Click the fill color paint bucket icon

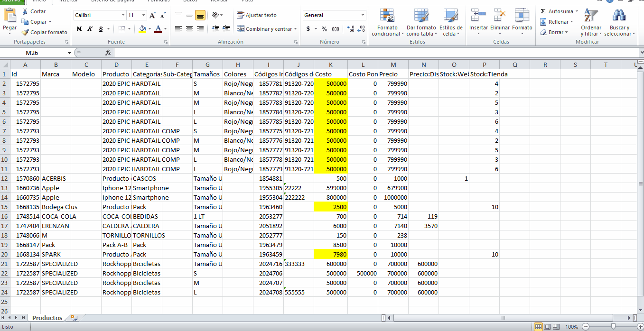(142, 29)
